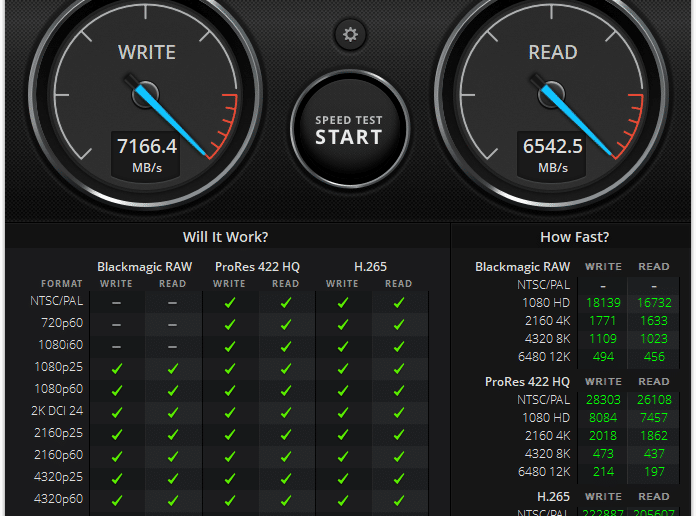Screen dimensions: 696x516
Task: Click 720p60 dash under Blackmagic RAW read
Action: click(173, 325)
